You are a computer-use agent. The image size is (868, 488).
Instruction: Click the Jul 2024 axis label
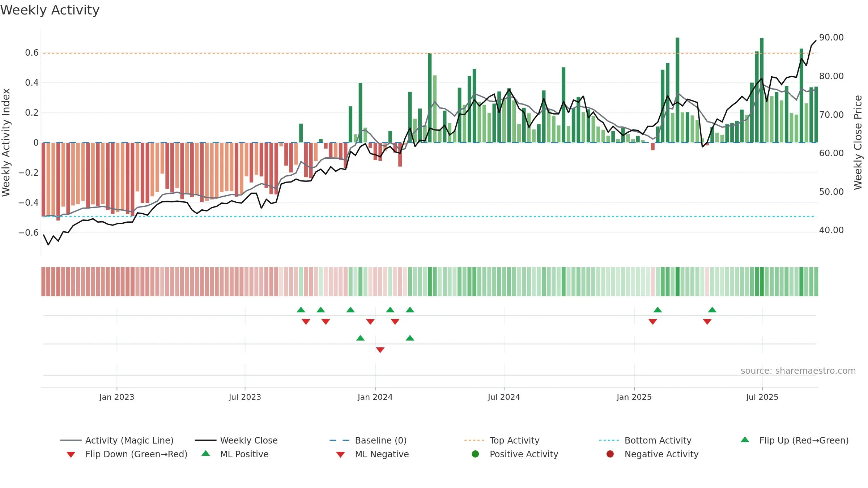(504, 397)
